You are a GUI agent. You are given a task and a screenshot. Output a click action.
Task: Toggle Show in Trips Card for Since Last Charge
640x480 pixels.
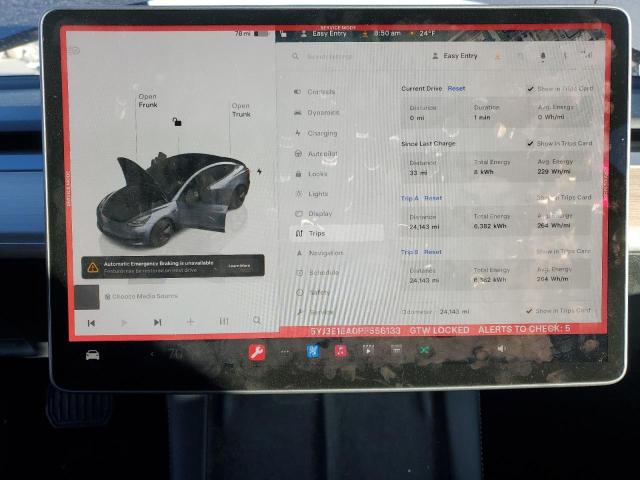click(x=560, y=143)
